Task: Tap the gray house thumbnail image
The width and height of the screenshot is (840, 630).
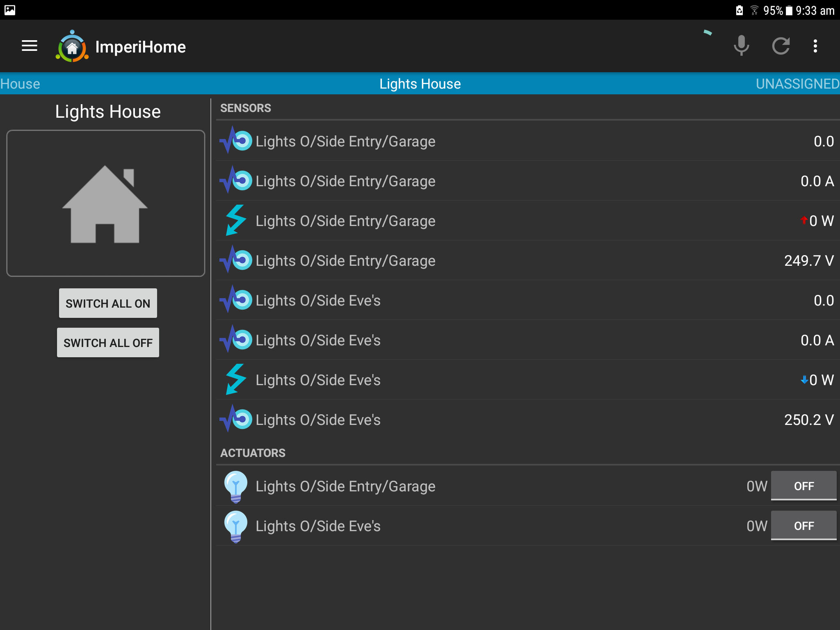Action: pos(106,203)
